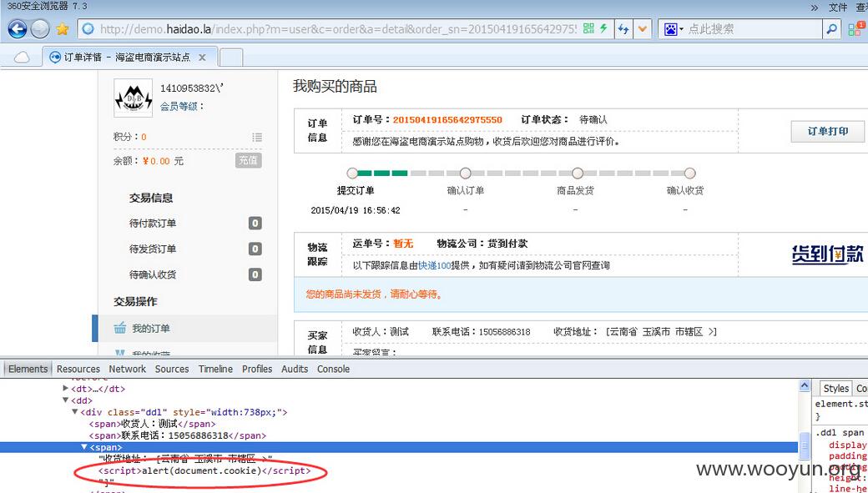Switch to the Resources devtools tab

coord(78,369)
